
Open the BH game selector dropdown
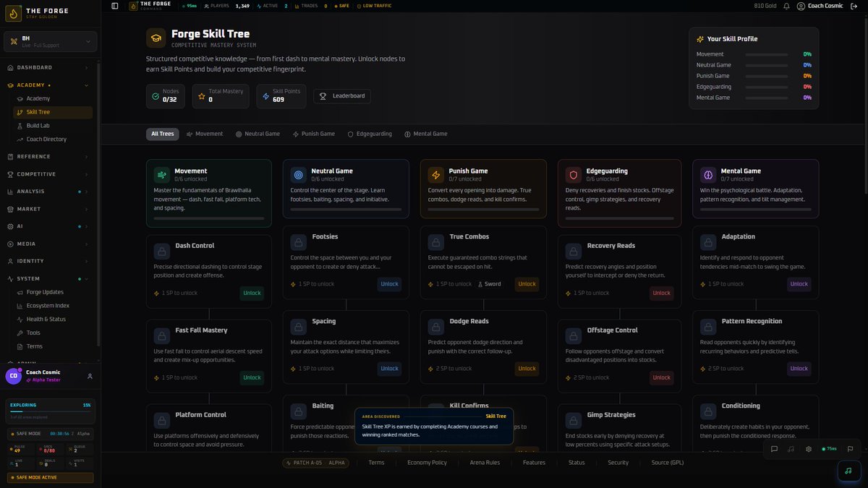coord(50,42)
